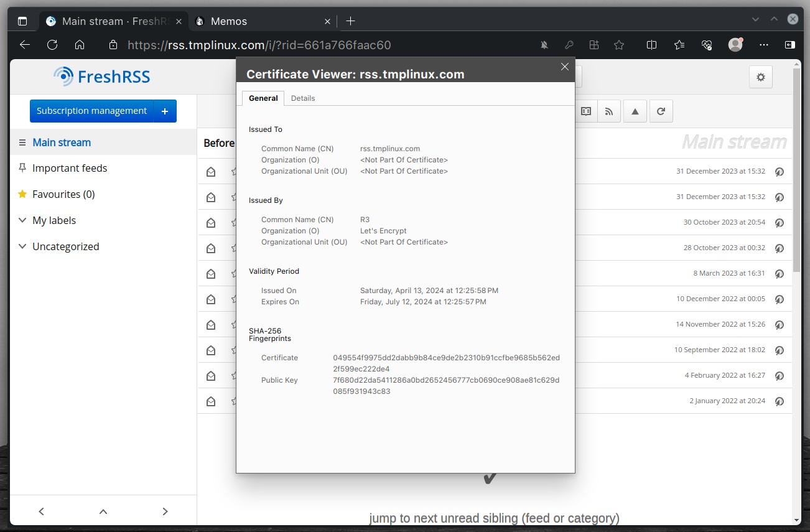The image size is (810, 532).
Task: Go to next article with right chevron
Action: (x=165, y=511)
